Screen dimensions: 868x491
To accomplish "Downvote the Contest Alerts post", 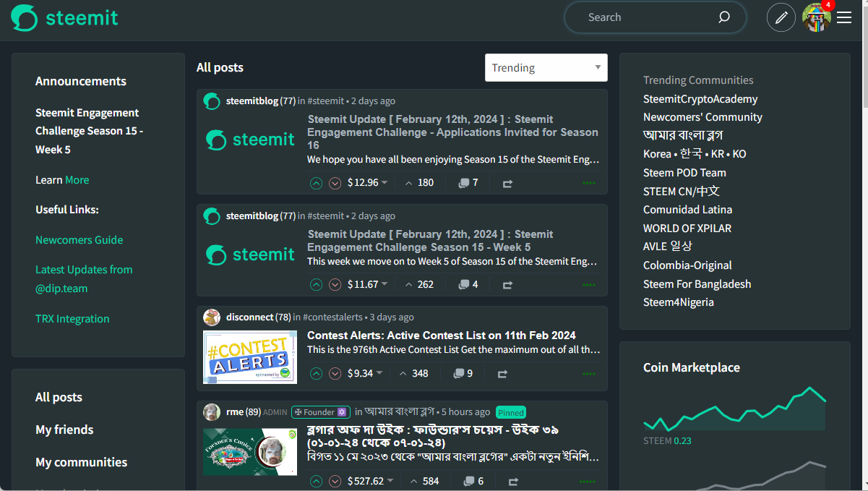I will (x=335, y=374).
